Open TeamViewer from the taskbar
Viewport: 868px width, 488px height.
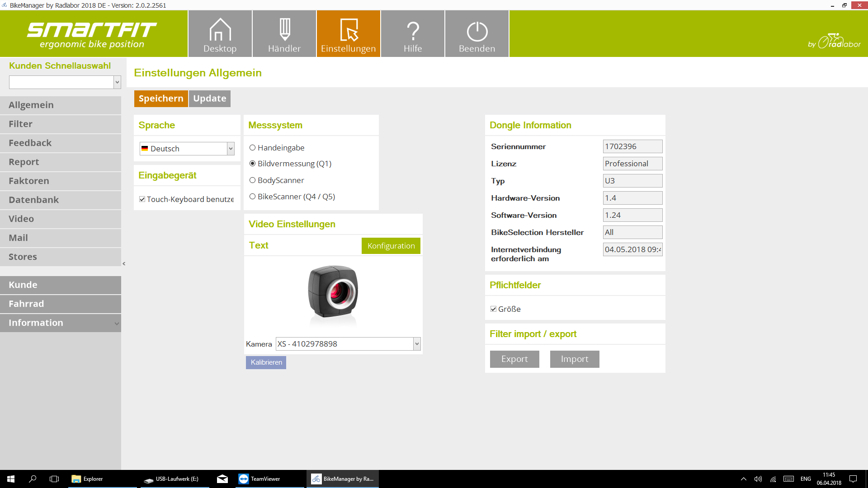(260, 479)
